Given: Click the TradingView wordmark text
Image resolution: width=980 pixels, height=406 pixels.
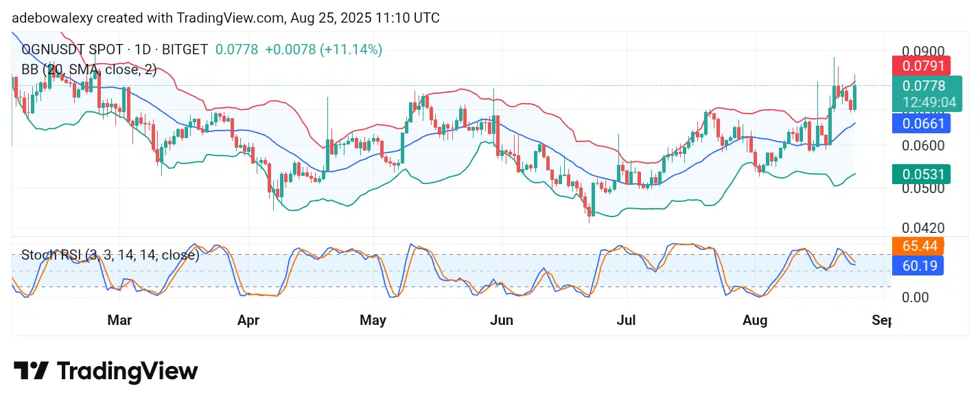Looking at the screenshot, I should [127, 371].
